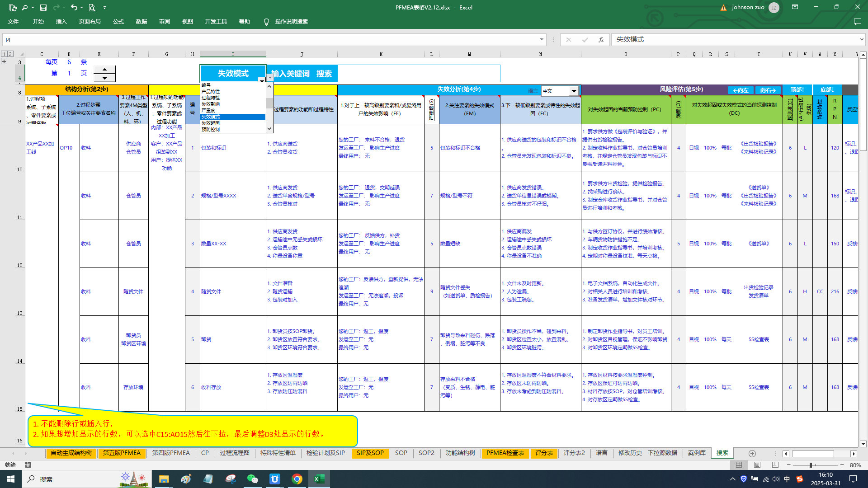Open Excel from the Windows taskbar
868x488 pixels.
point(319,479)
